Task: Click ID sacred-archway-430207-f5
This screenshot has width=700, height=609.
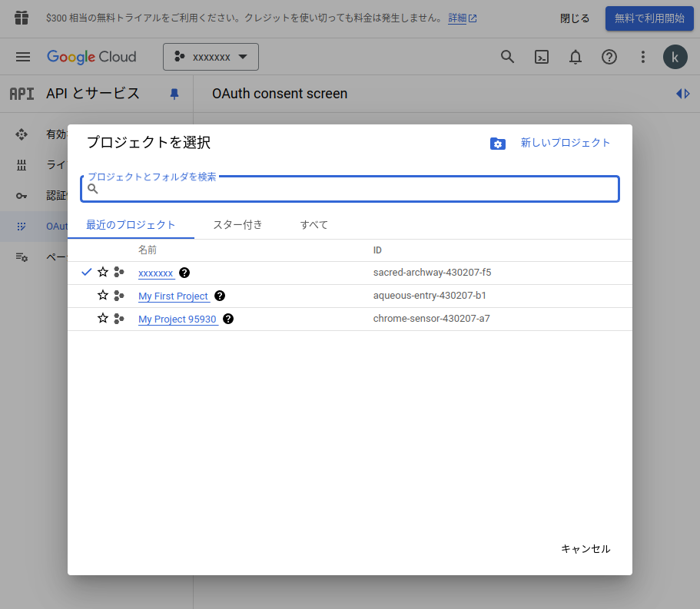Action: click(432, 272)
